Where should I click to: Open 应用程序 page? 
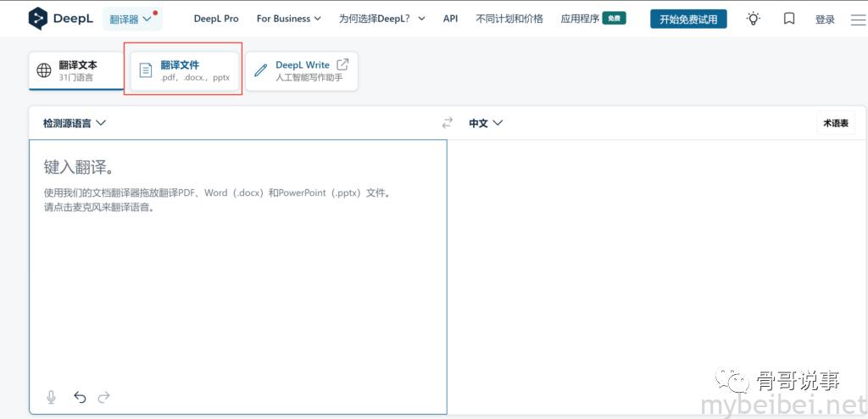[580, 19]
